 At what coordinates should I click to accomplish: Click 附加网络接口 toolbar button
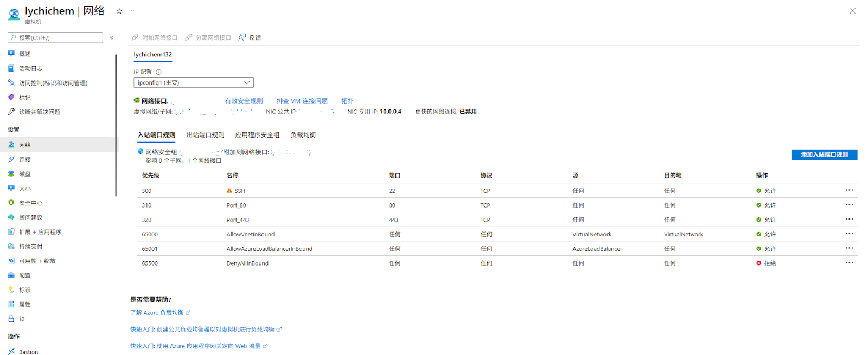155,37
